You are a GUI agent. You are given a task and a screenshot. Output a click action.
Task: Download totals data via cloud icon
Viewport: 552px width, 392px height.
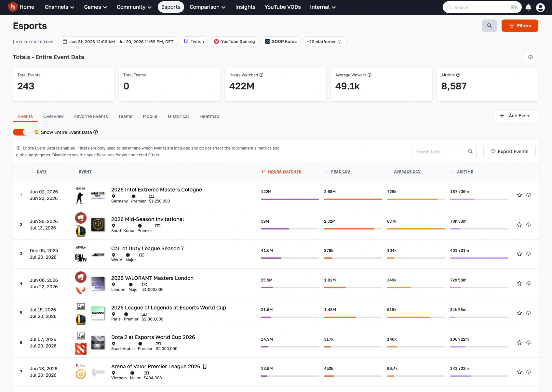coord(531,57)
